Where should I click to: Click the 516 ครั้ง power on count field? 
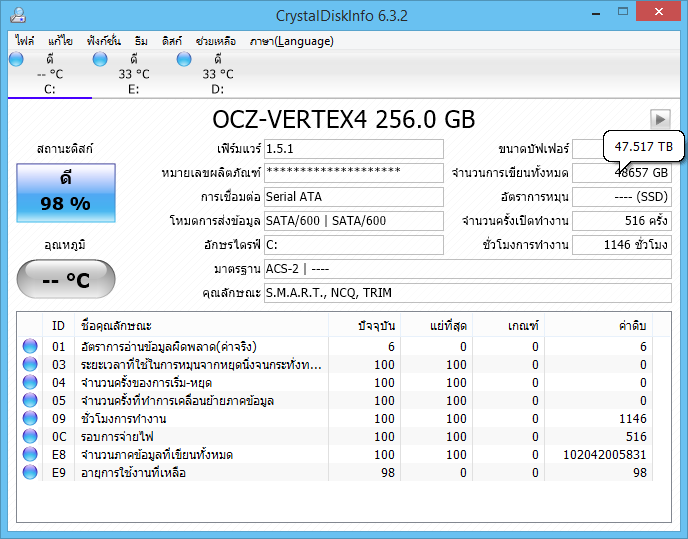tap(622, 221)
